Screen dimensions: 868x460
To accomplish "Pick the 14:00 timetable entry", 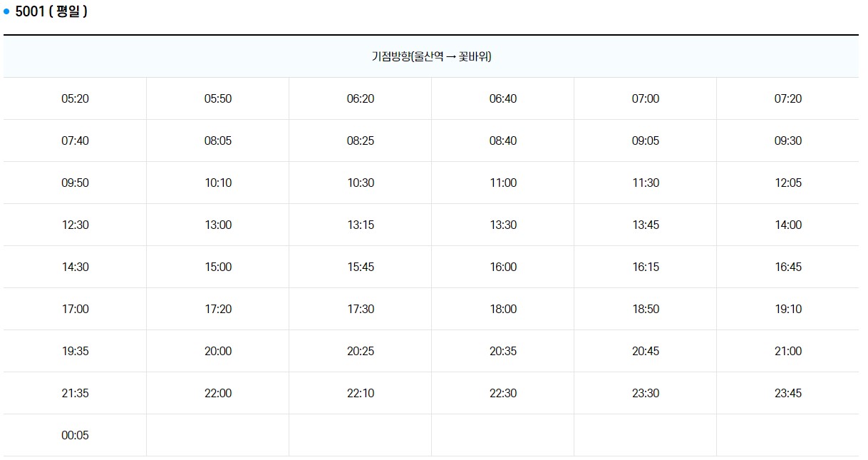I will (x=787, y=225).
